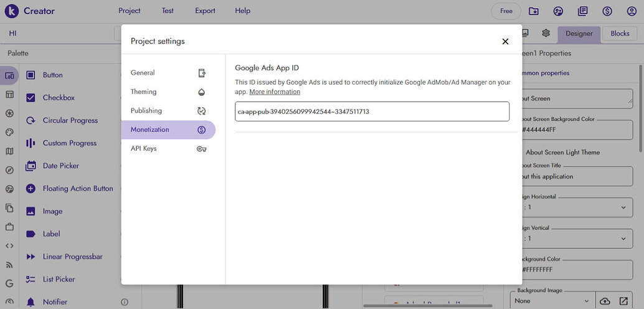
Task: Open API Keys settings
Action: pos(168,148)
